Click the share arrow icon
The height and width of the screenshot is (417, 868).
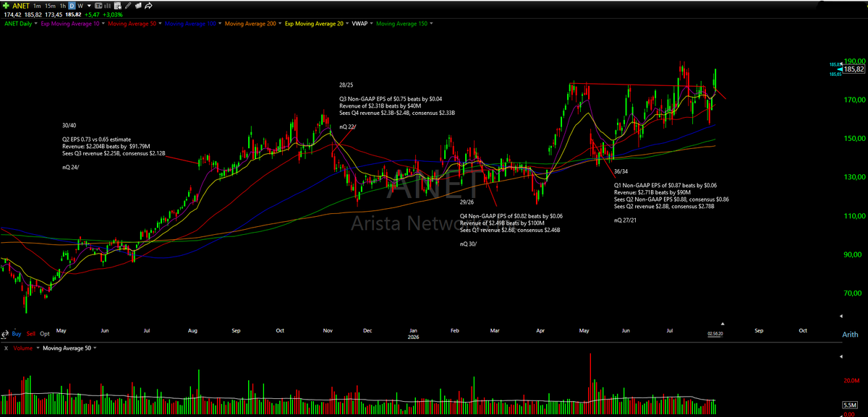click(x=148, y=6)
